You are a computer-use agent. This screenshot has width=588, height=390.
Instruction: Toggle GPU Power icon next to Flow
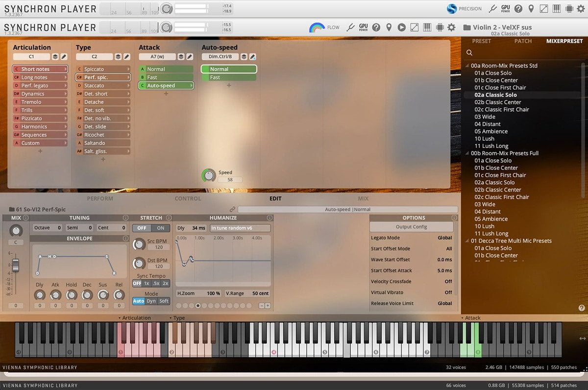[x=363, y=27]
